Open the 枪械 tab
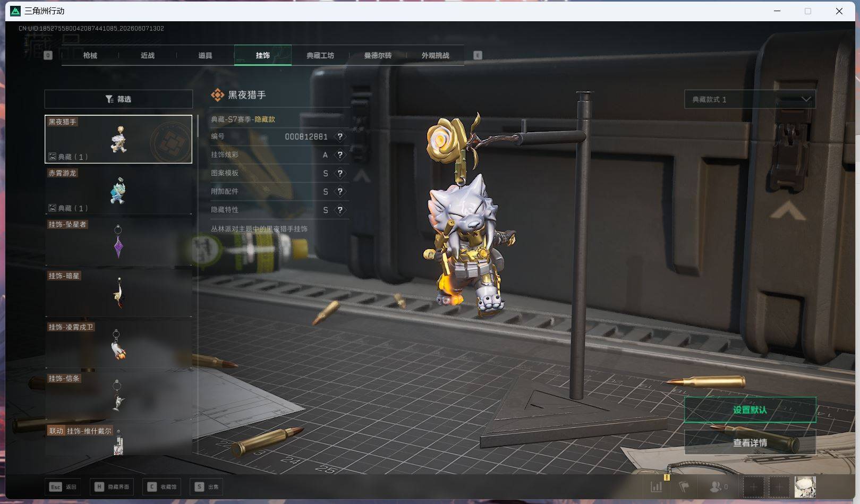860x504 pixels. [x=90, y=55]
